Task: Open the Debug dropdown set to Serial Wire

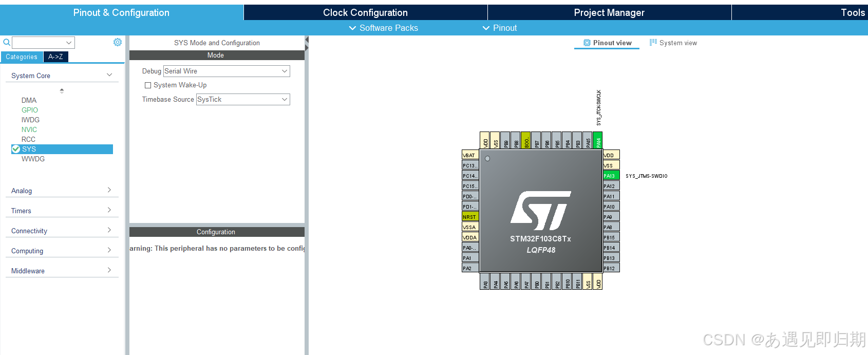Action: coord(227,71)
